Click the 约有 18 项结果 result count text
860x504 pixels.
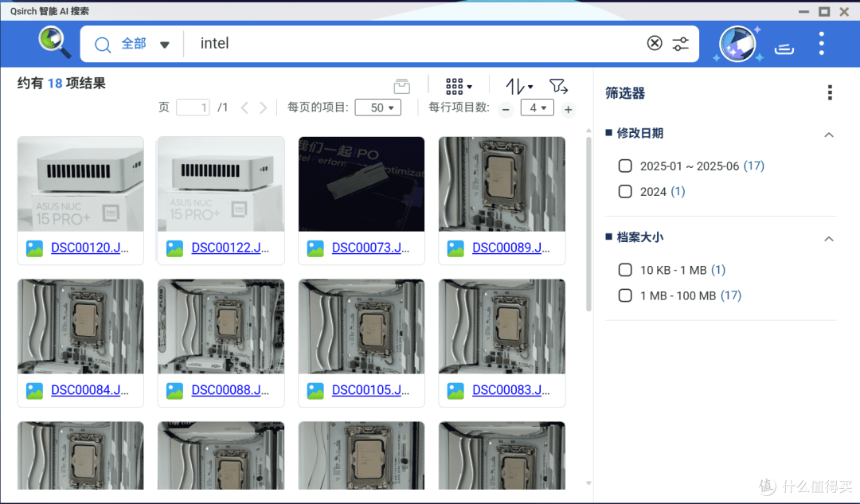[x=61, y=84]
